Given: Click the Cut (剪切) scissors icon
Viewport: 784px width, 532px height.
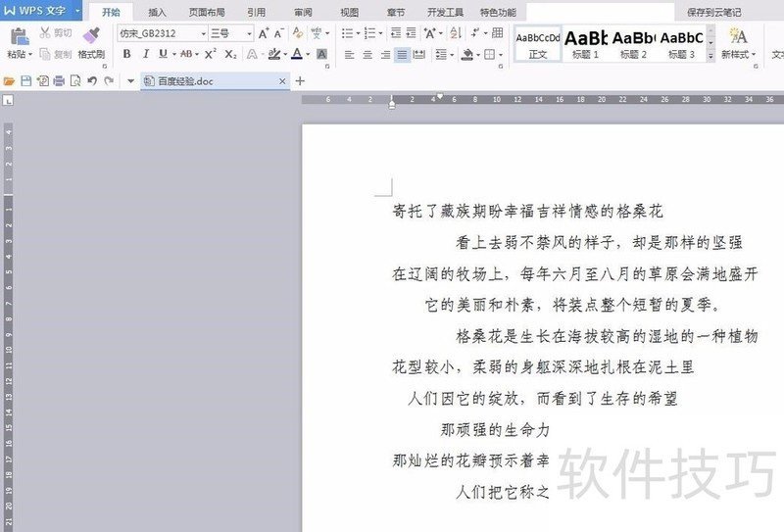Looking at the screenshot, I should pyautogui.click(x=44, y=32).
